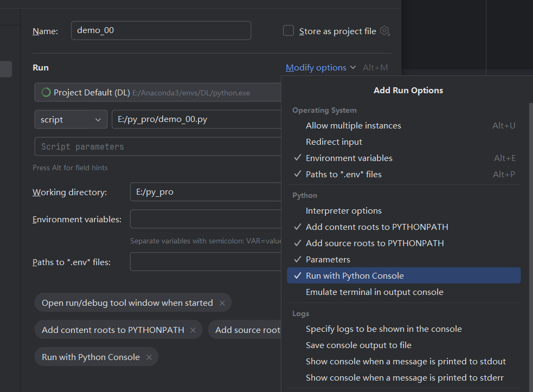Focus the Name field containing demo_00

click(161, 30)
